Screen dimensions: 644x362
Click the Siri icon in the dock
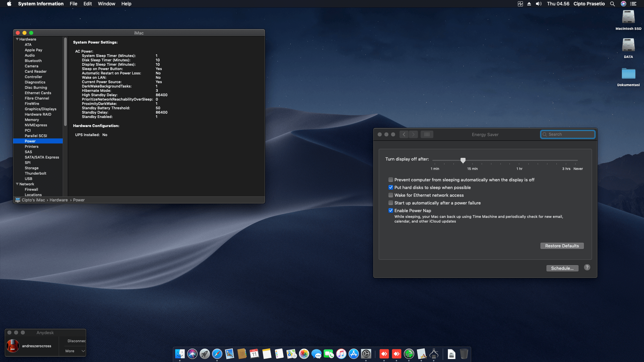(192, 354)
